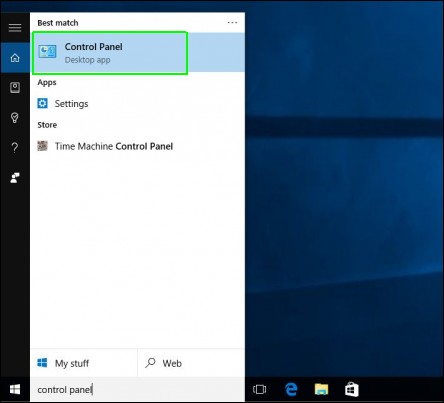The width and height of the screenshot is (444, 403).
Task: Launch Microsoft Edge from the taskbar
Action: pyautogui.click(x=291, y=389)
